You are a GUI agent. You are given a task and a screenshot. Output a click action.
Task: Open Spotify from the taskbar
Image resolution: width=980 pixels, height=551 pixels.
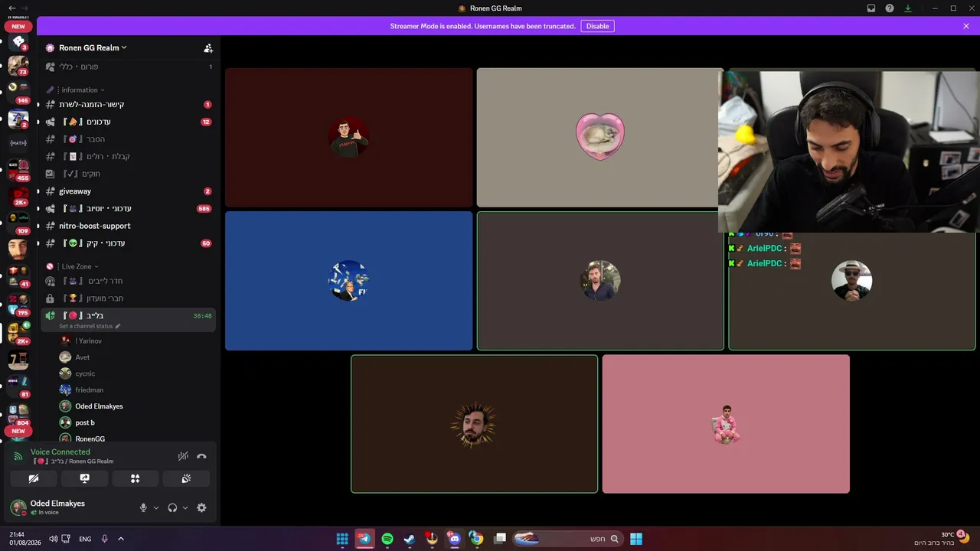click(x=387, y=539)
